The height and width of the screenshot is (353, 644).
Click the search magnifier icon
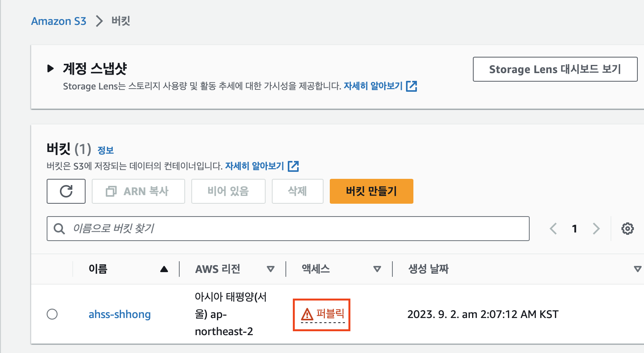59,229
